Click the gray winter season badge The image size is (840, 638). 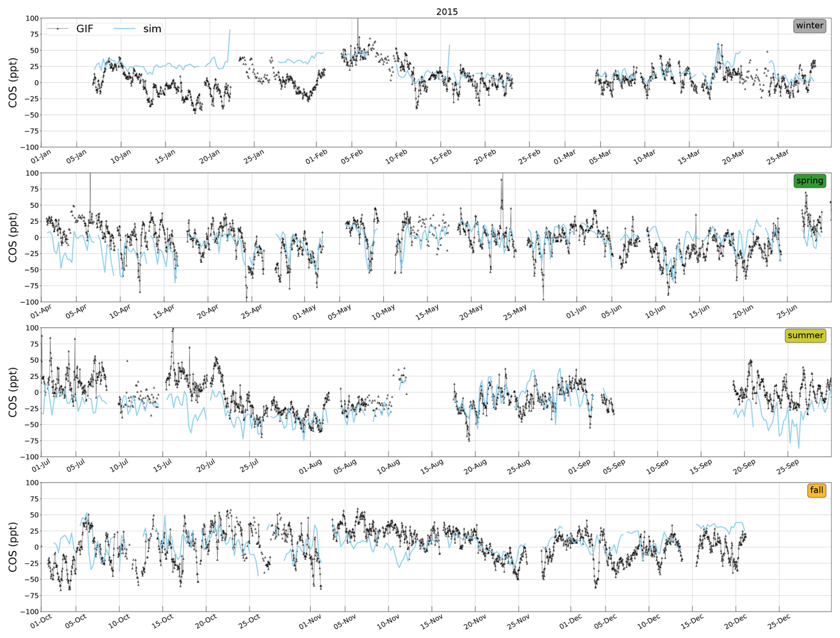click(x=809, y=26)
